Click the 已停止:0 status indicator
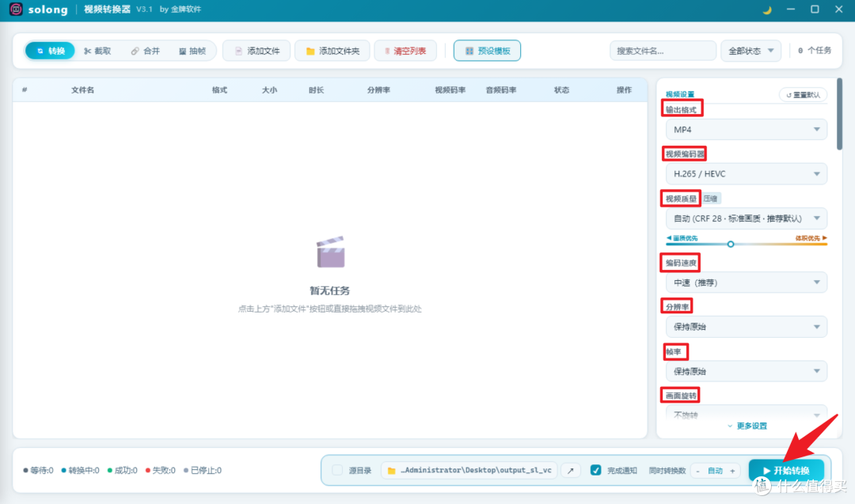Viewport: 855px width, 504px height. coord(203,470)
